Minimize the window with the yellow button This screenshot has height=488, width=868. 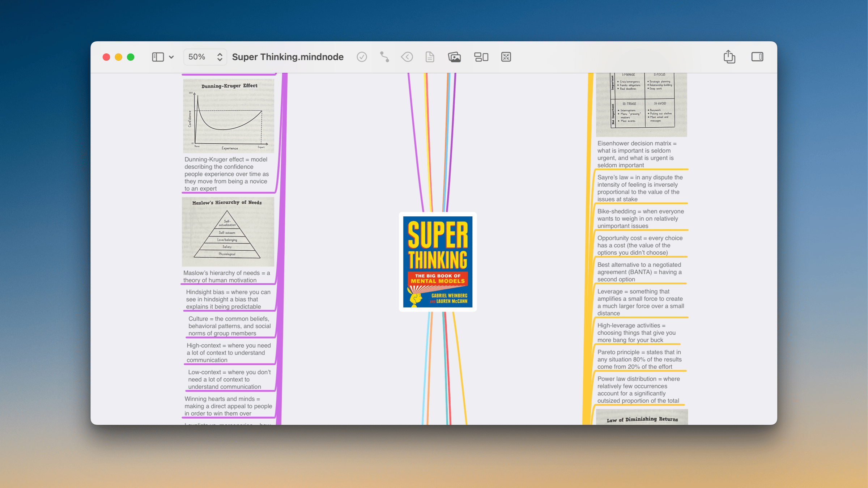click(118, 57)
